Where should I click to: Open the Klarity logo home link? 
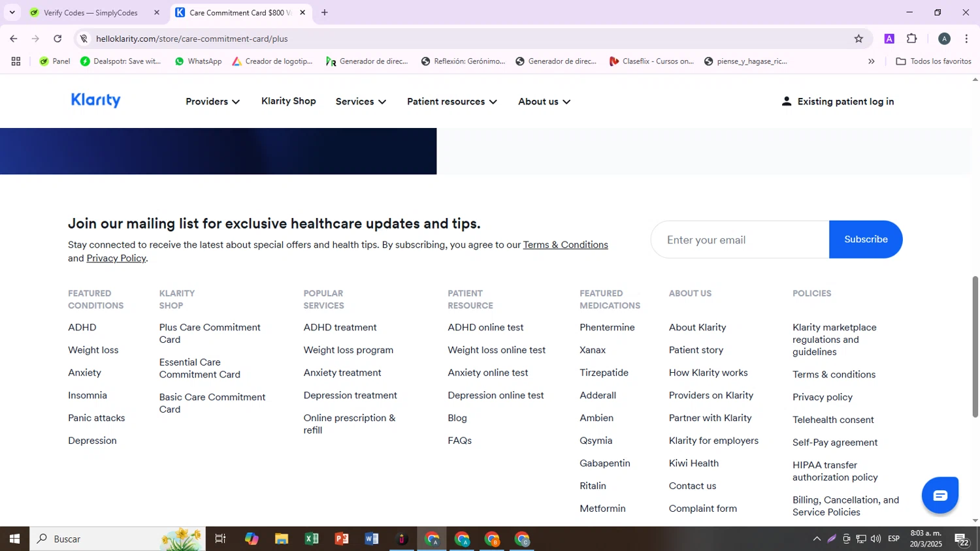[x=96, y=100]
